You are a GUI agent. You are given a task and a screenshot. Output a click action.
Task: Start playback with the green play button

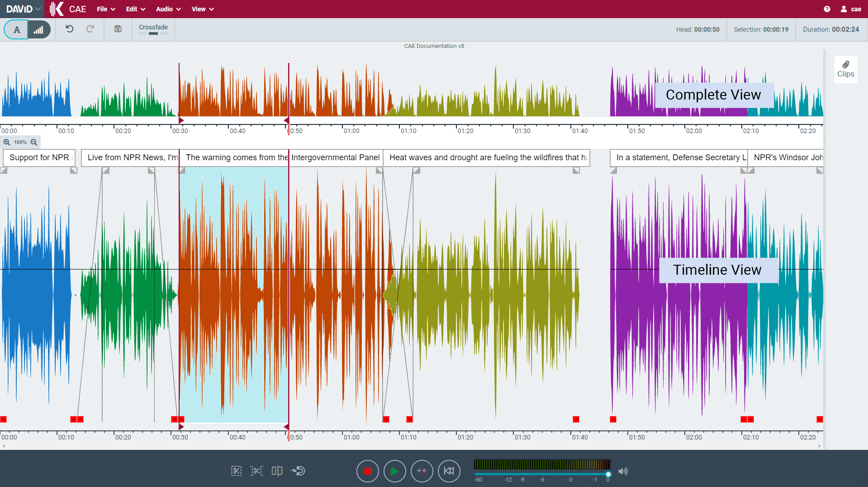click(394, 471)
